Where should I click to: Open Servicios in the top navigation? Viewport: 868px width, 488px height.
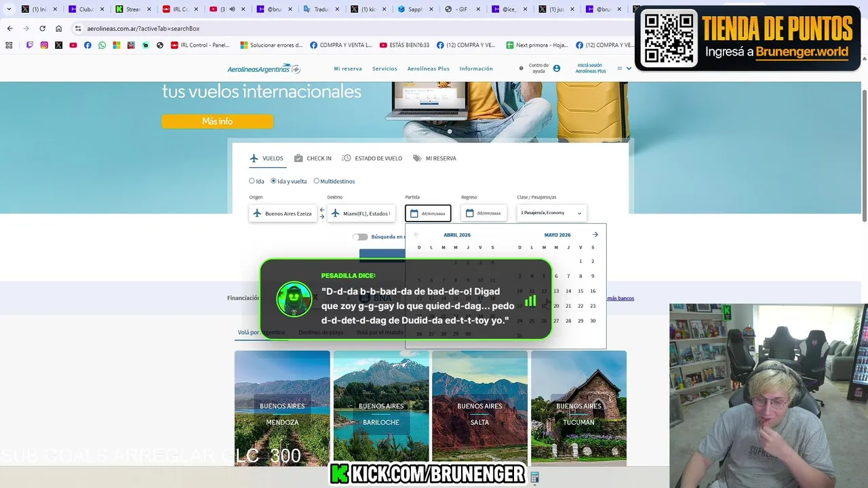click(x=384, y=68)
